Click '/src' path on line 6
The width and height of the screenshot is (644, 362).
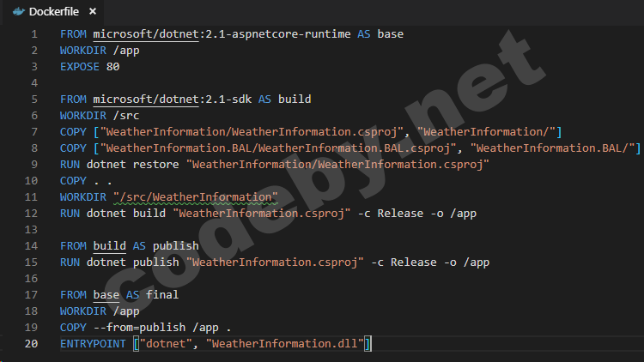tap(126, 116)
